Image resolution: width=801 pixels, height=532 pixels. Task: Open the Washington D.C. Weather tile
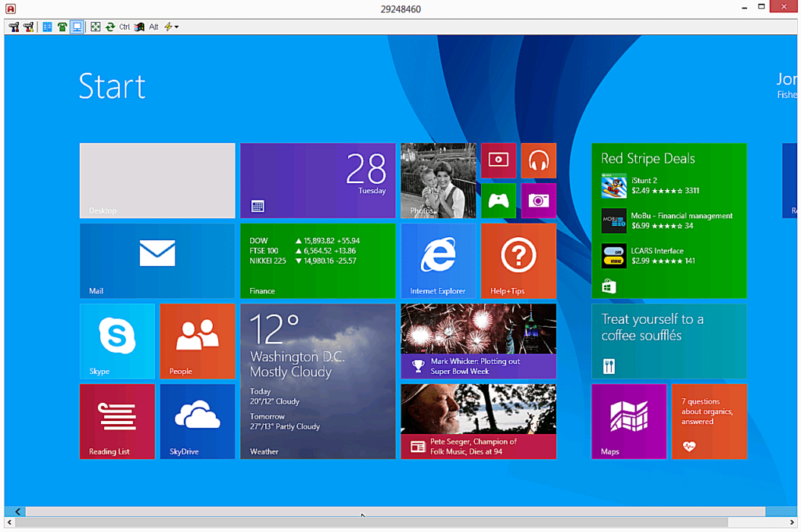318,381
